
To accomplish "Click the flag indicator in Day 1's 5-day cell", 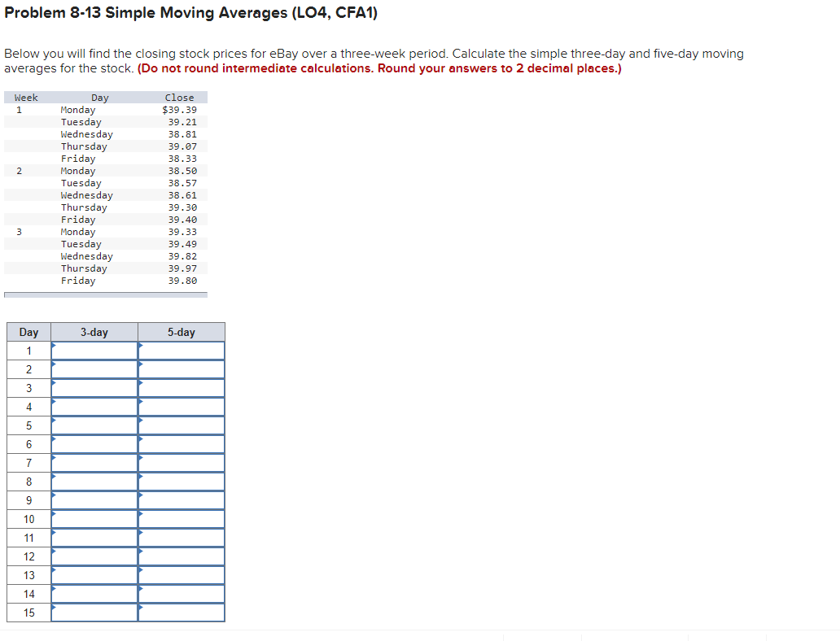I will (x=141, y=346).
